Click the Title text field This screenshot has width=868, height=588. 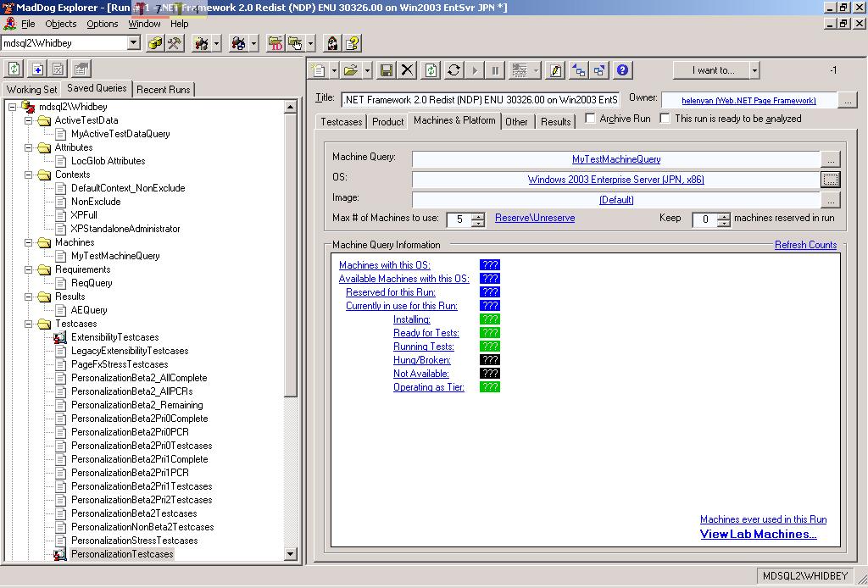pos(481,100)
